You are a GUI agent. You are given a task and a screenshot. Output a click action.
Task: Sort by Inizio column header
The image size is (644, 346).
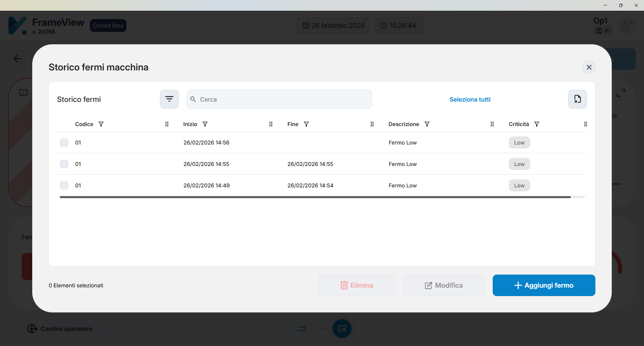(x=190, y=124)
